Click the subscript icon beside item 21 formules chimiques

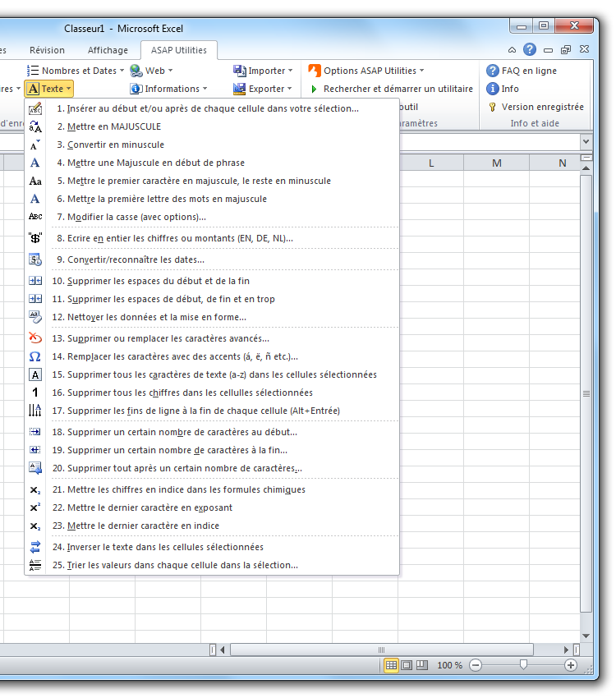35,490
